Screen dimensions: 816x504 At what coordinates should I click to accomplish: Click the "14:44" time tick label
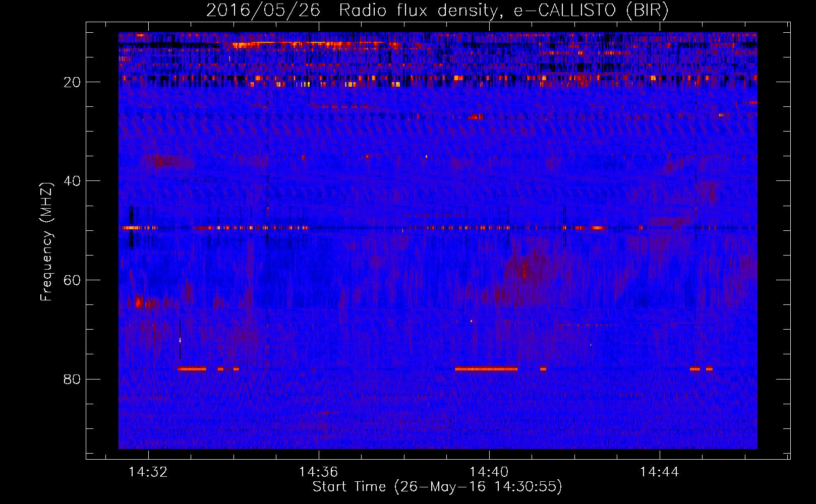tap(660, 472)
